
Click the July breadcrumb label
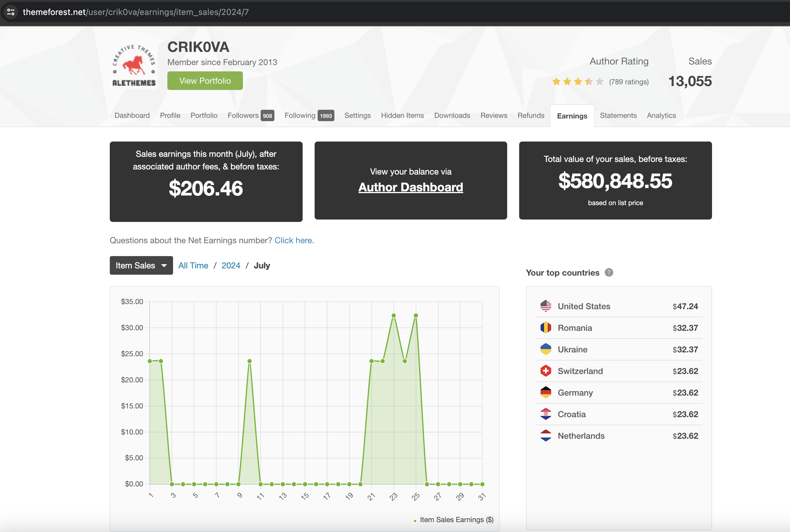coord(262,265)
